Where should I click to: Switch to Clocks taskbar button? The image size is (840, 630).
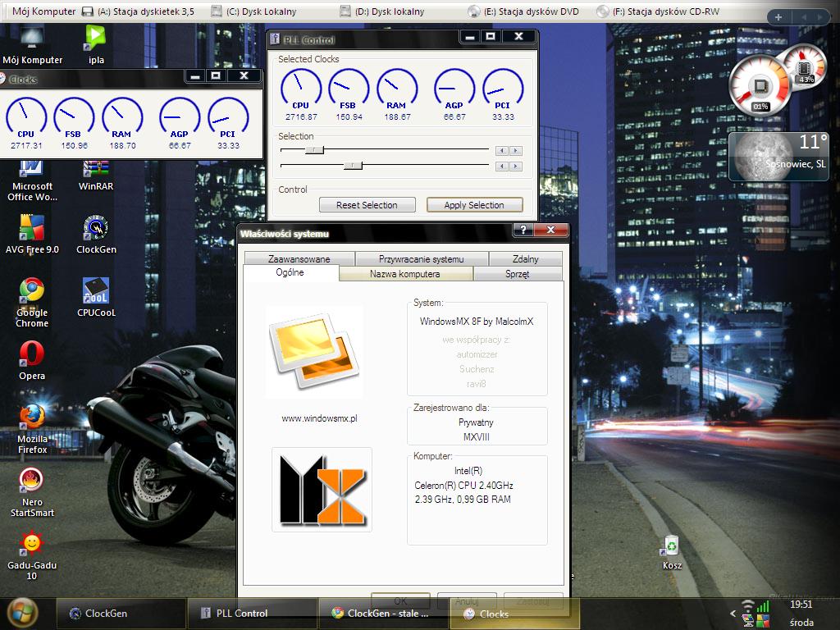[x=514, y=614]
